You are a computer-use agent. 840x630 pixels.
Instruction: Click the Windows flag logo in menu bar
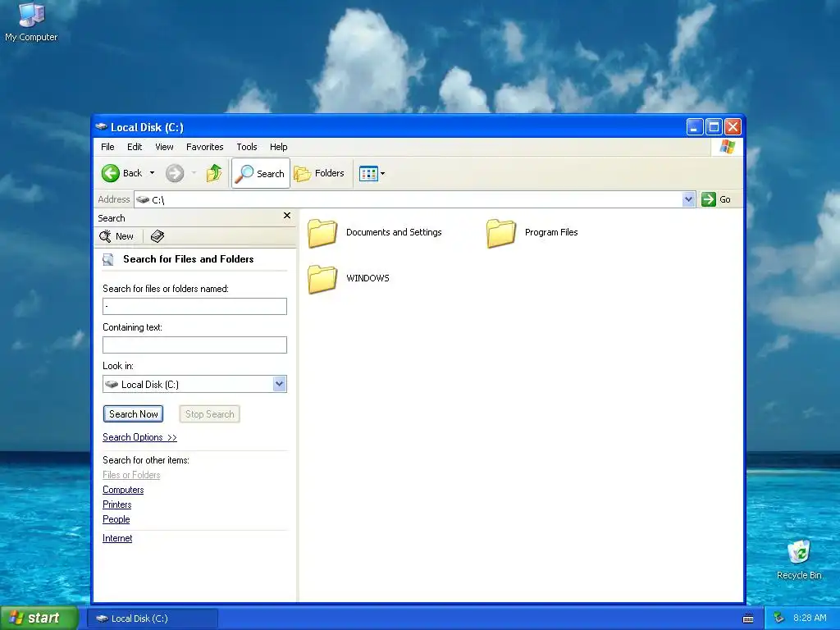click(x=727, y=147)
